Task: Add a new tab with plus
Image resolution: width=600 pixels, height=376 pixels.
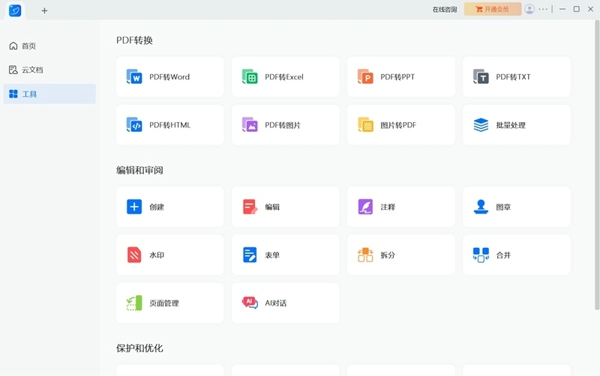Action: coord(44,11)
